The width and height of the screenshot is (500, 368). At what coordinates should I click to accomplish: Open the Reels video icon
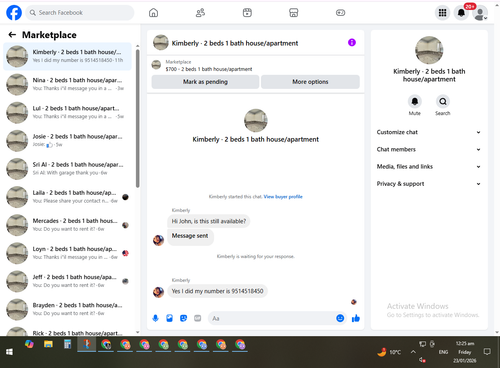(247, 13)
